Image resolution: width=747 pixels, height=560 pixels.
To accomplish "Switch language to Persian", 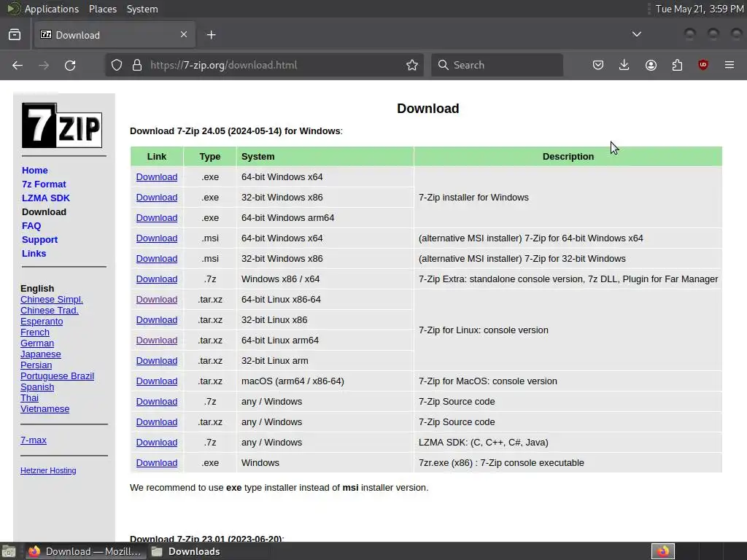I will [x=36, y=365].
